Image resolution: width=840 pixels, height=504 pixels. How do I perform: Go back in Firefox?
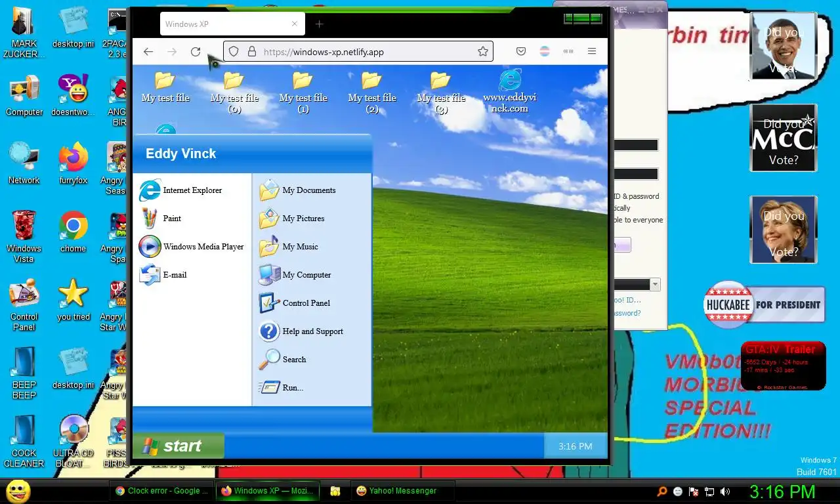[x=148, y=52]
